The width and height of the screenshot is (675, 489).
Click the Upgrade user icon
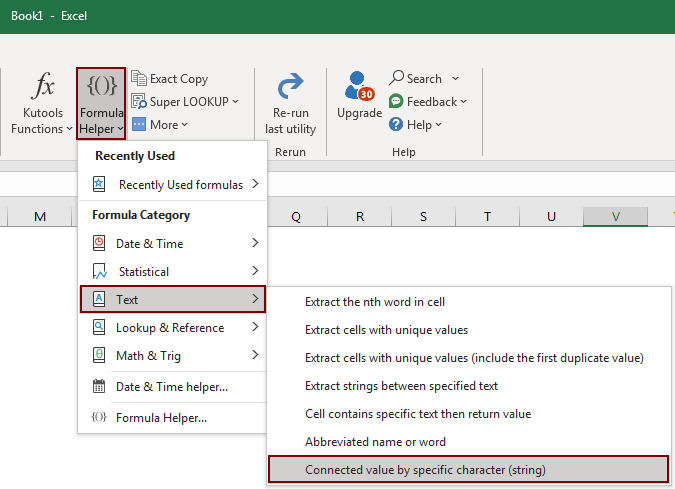point(359,86)
